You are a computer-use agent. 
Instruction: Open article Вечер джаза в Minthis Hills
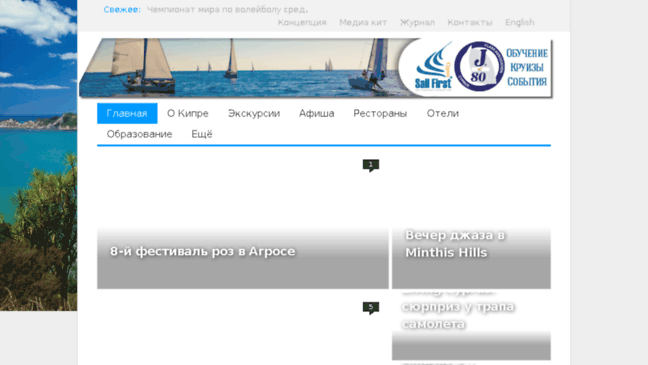[x=455, y=243]
